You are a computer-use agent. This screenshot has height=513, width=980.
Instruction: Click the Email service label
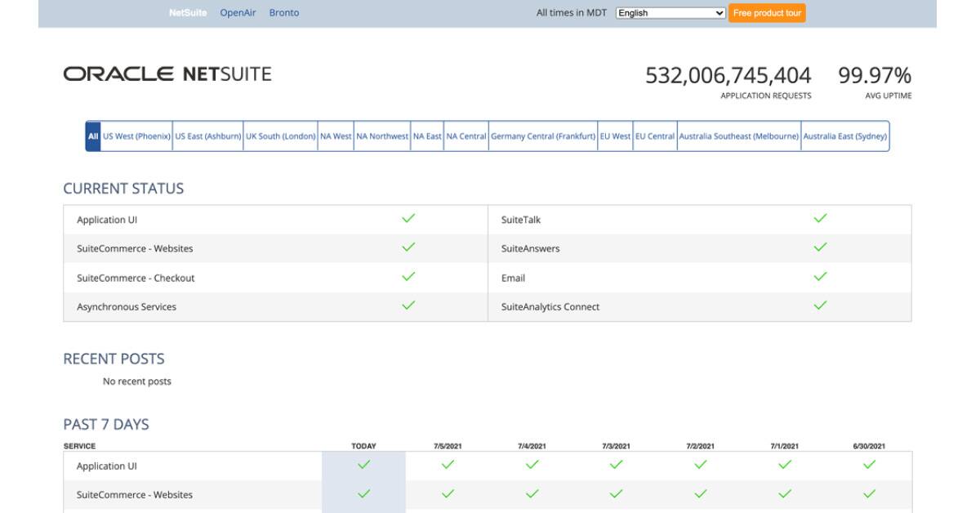pos(513,279)
